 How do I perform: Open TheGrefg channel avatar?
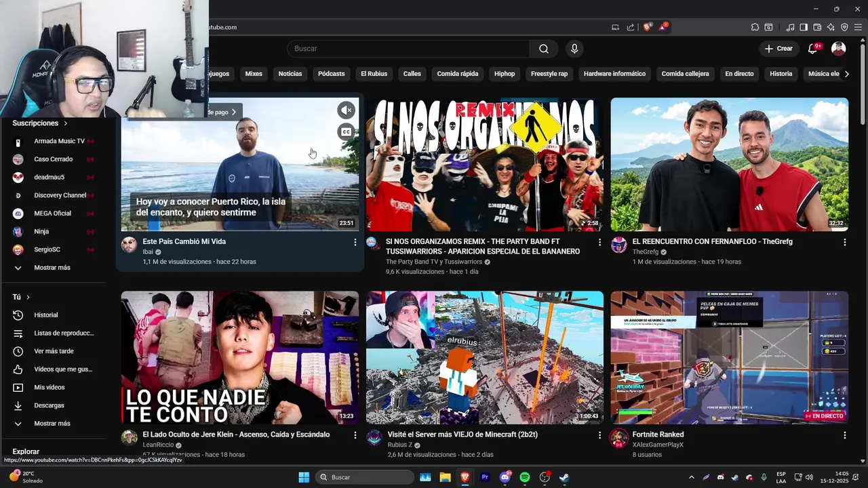point(618,245)
